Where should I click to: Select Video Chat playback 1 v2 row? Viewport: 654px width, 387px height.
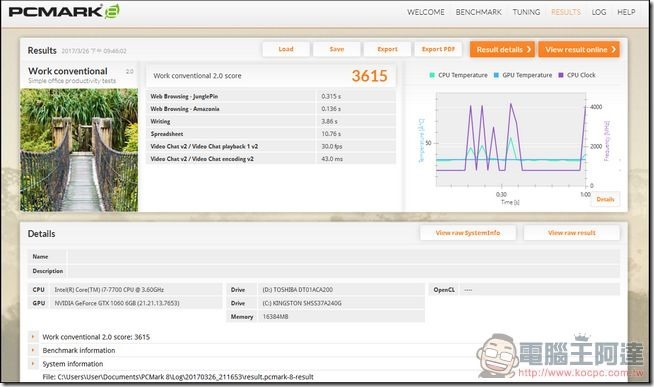pos(271,146)
